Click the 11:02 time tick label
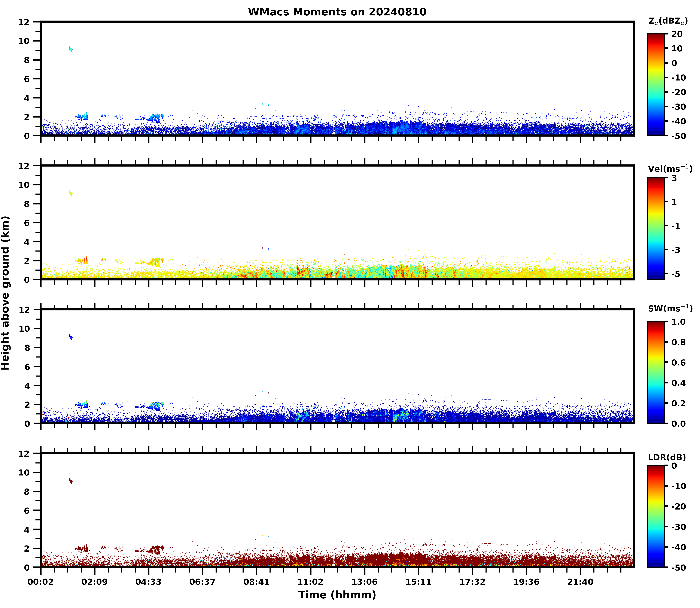700x608 pixels. click(310, 582)
